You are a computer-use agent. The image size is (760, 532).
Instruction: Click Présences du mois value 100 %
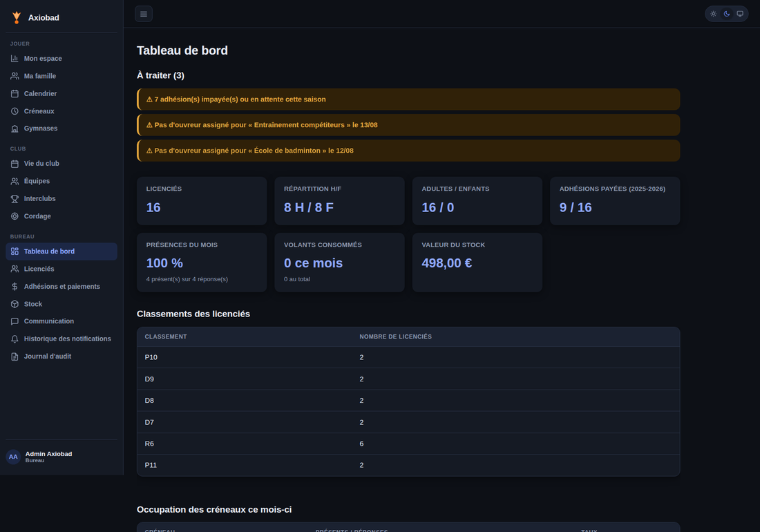[x=164, y=263]
